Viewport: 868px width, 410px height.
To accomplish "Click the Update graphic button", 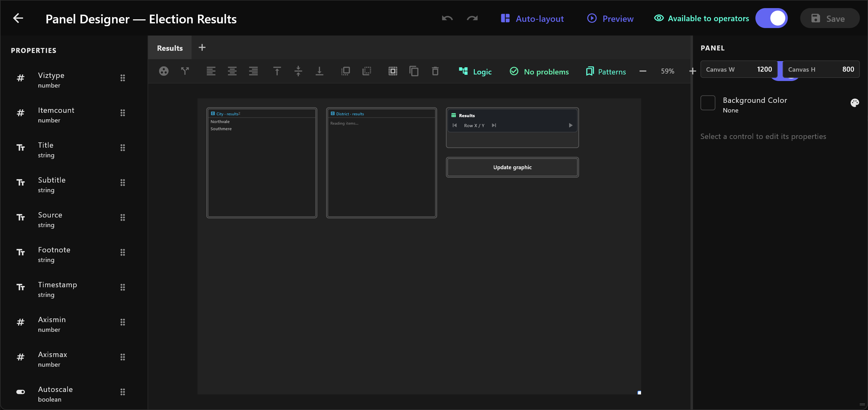I will (512, 167).
